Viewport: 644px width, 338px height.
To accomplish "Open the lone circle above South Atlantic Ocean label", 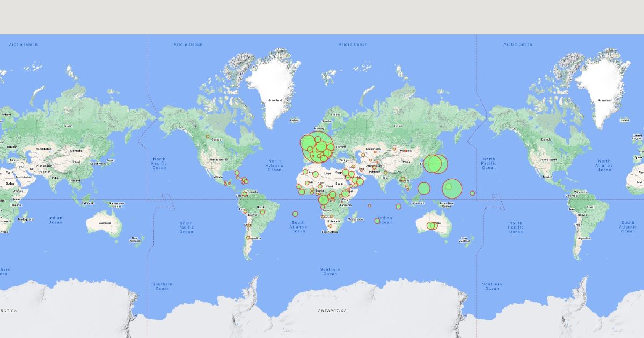I will pos(295,214).
